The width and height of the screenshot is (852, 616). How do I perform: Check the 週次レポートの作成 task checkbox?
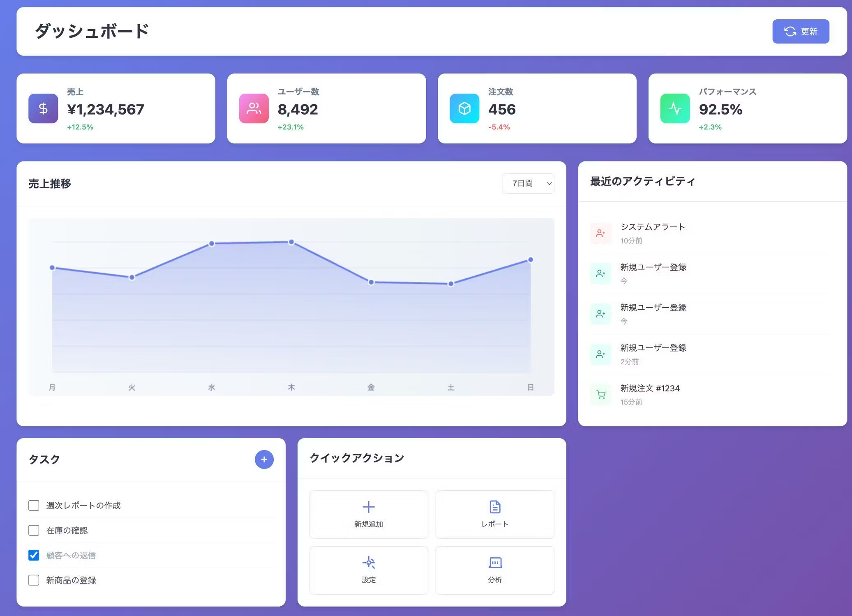coord(34,505)
